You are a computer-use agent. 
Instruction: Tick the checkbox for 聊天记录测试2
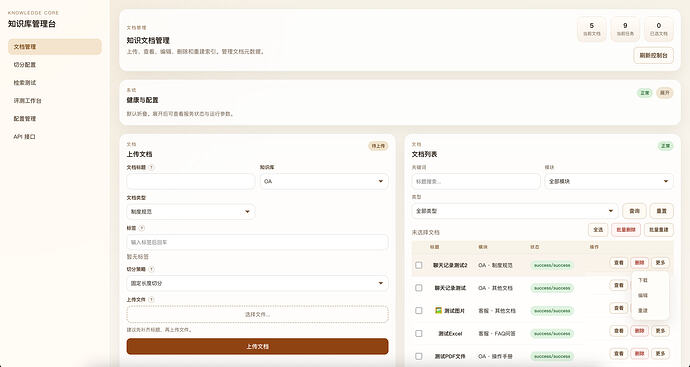pos(418,265)
